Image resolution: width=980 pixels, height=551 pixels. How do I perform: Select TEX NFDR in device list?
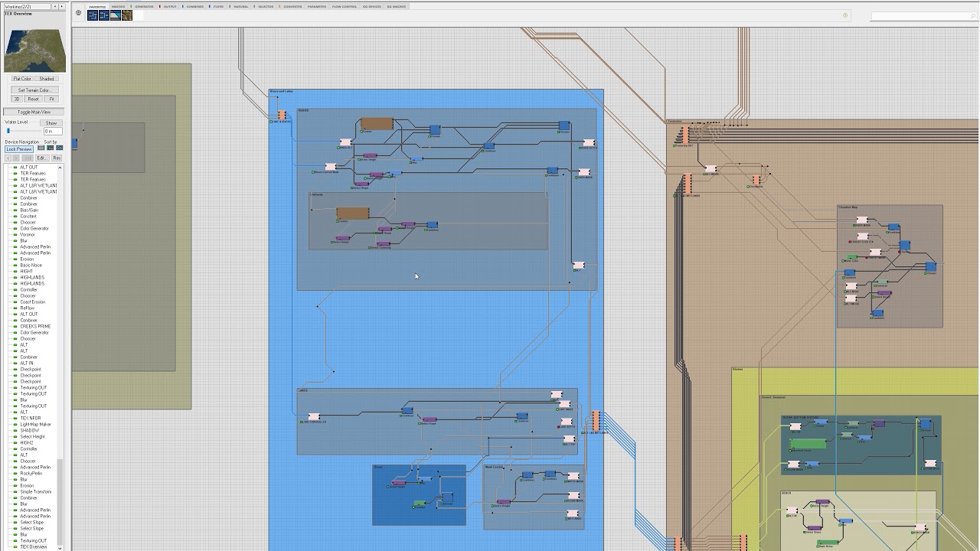pyautogui.click(x=30, y=419)
